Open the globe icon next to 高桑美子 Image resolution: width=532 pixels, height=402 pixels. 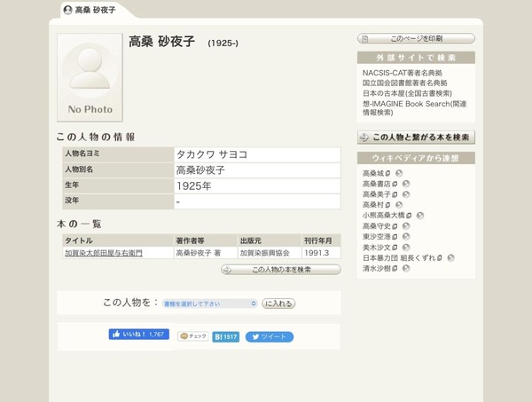click(x=406, y=194)
